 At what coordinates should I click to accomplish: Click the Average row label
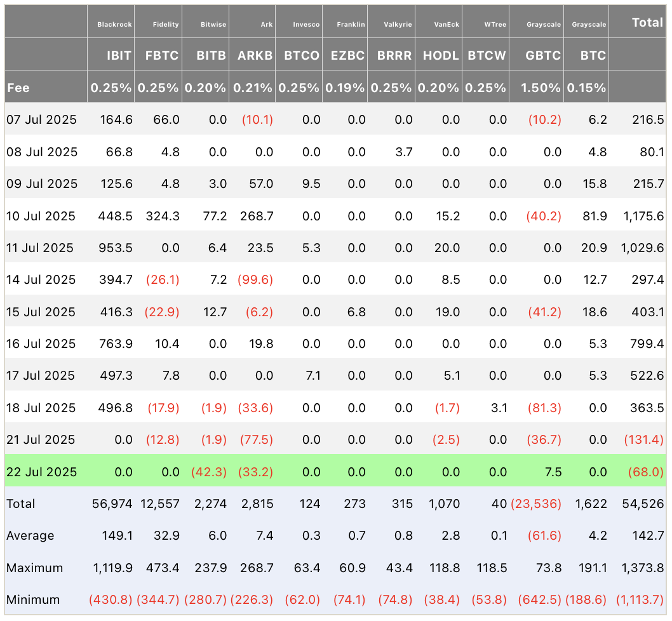(x=30, y=536)
